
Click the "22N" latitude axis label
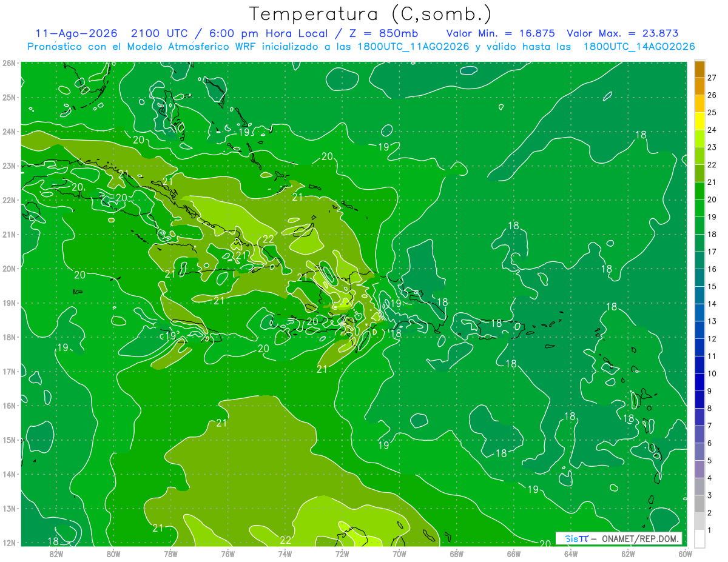pyautogui.click(x=9, y=200)
